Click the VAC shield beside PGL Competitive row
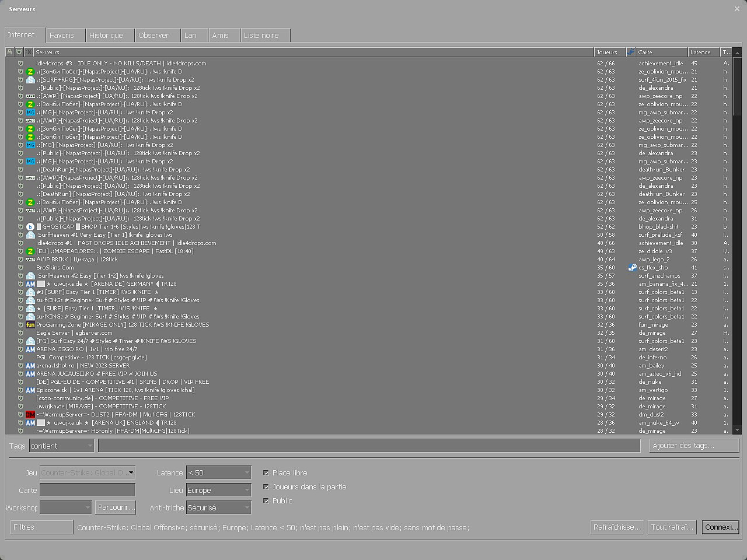 (x=20, y=358)
